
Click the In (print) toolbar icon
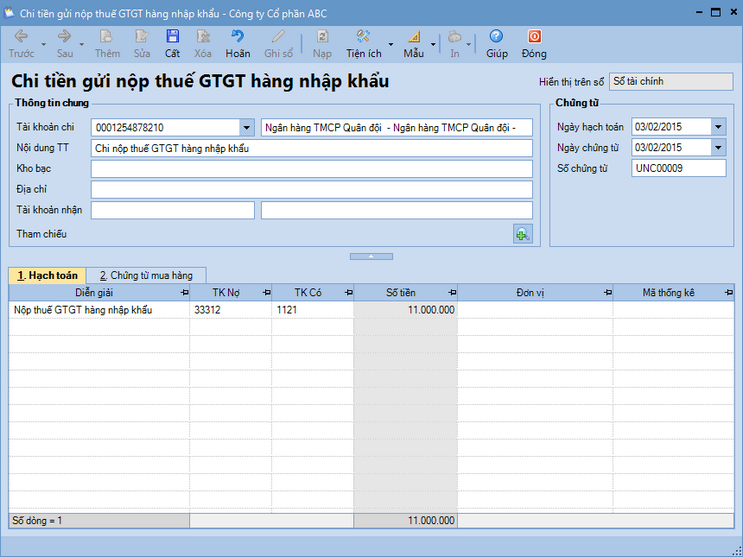pos(454,37)
